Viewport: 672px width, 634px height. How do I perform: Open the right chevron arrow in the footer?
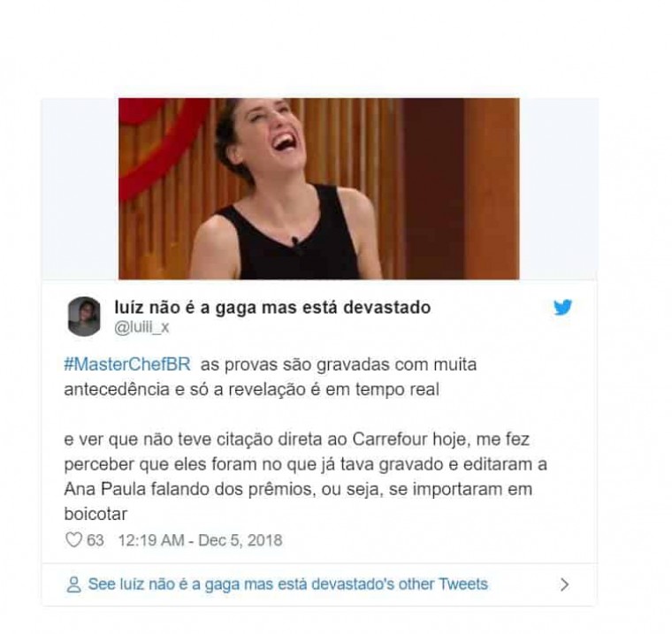click(565, 584)
